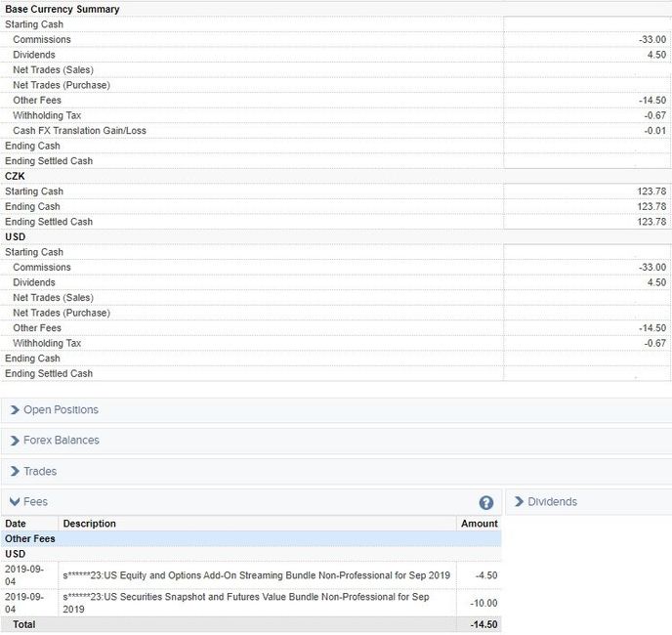
Task: Select the US Equity and Options Add-On fee row
Action: point(256,575)
